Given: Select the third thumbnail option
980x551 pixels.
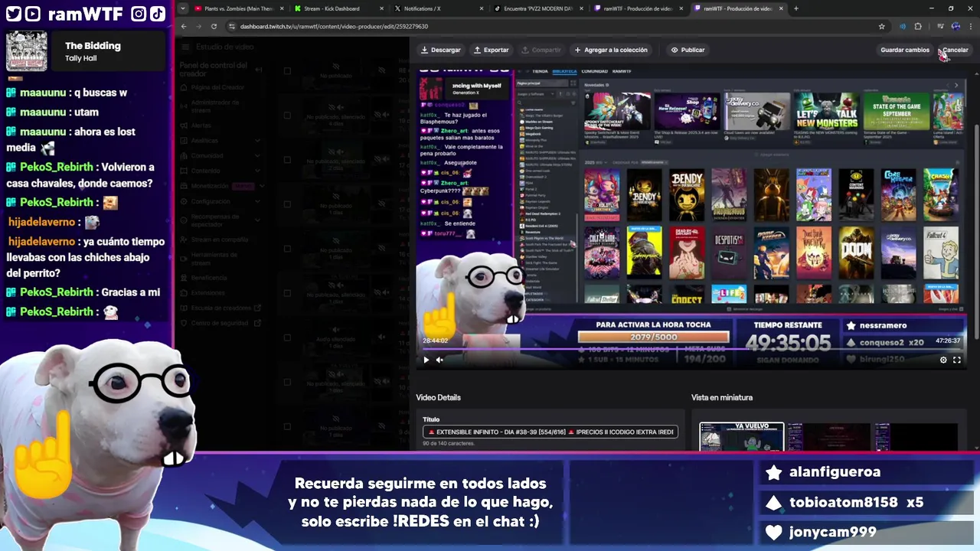Looking at the screenshot, I should [x=916, y=437].
